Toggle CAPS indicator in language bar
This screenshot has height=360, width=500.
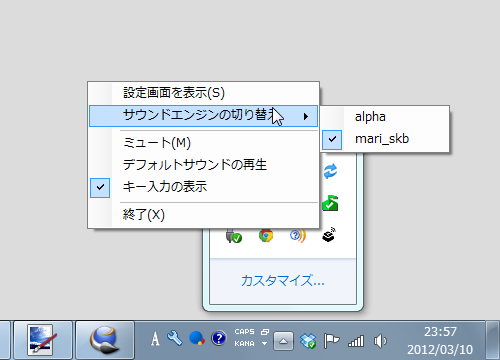[x=244, y=332]
